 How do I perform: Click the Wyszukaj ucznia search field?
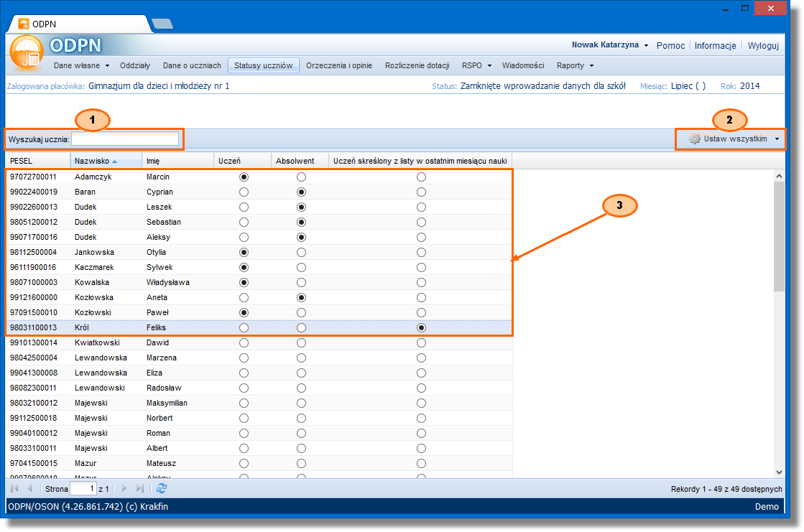[x=125, y=139]
